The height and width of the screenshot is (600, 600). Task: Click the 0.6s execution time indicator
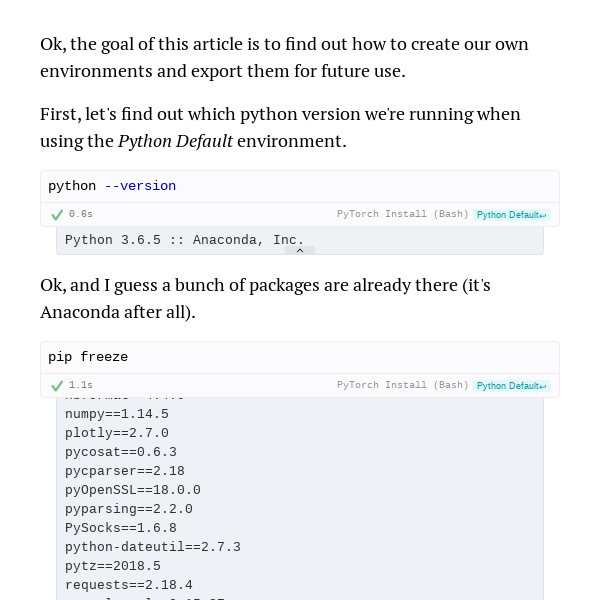(x=81, y=214)
